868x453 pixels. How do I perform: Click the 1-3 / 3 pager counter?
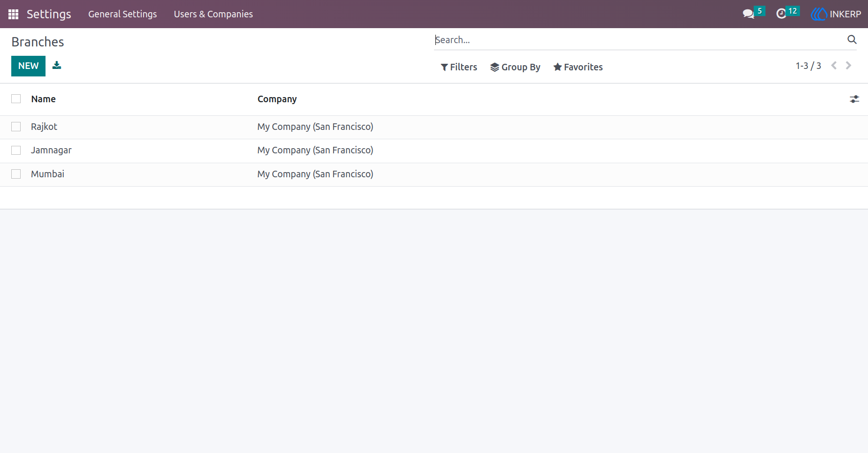coord(808,66)
